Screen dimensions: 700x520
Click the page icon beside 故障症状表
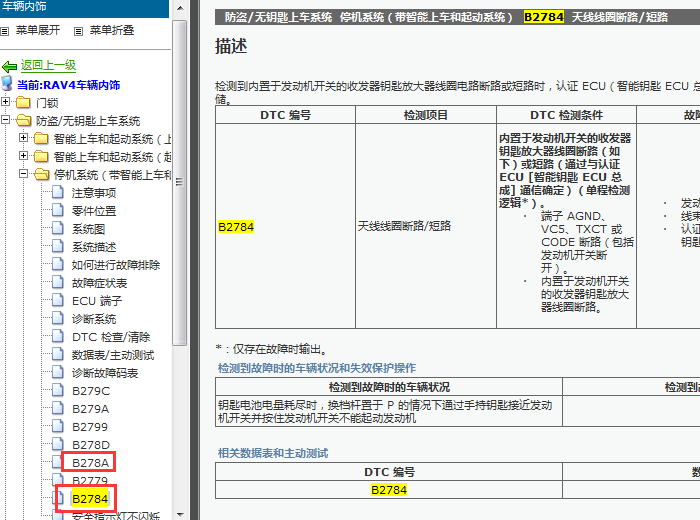[x=58, y=282]
